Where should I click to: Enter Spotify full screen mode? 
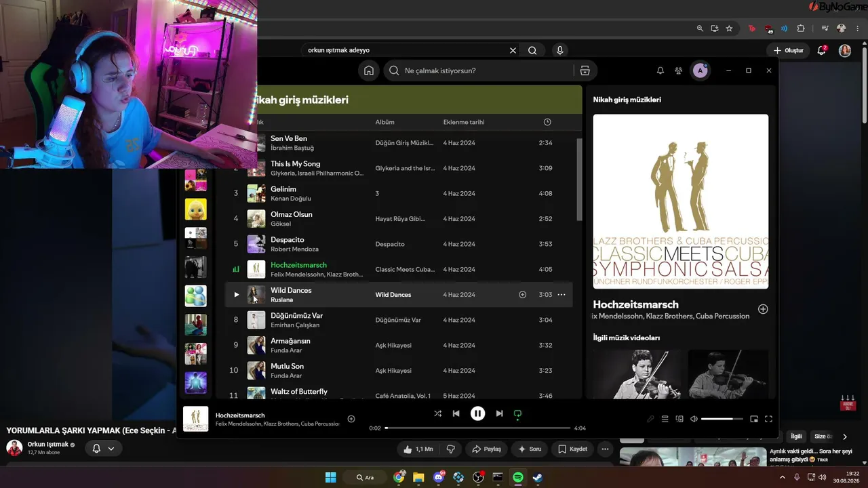768,419
